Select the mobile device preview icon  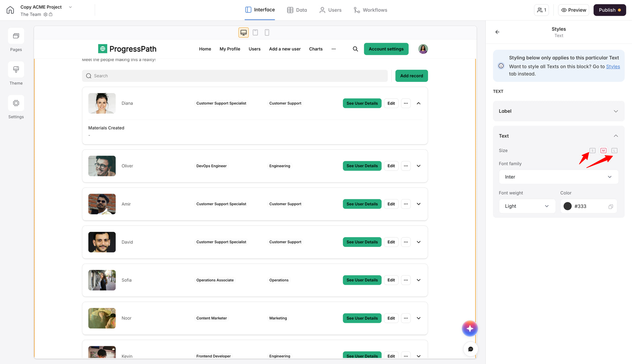click(267, 32)
